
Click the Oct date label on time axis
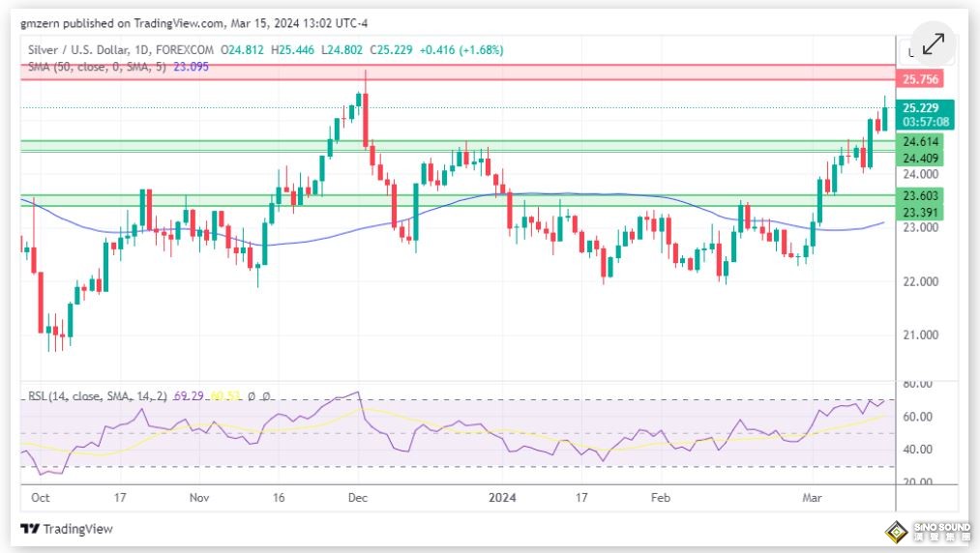pyautogui.click(x=40, y=498)
